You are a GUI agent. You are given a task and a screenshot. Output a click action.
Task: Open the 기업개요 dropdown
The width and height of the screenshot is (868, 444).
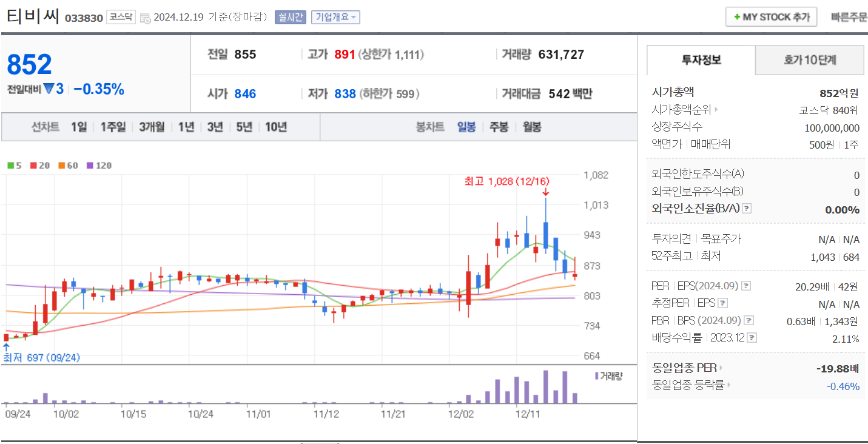point(335,16)
